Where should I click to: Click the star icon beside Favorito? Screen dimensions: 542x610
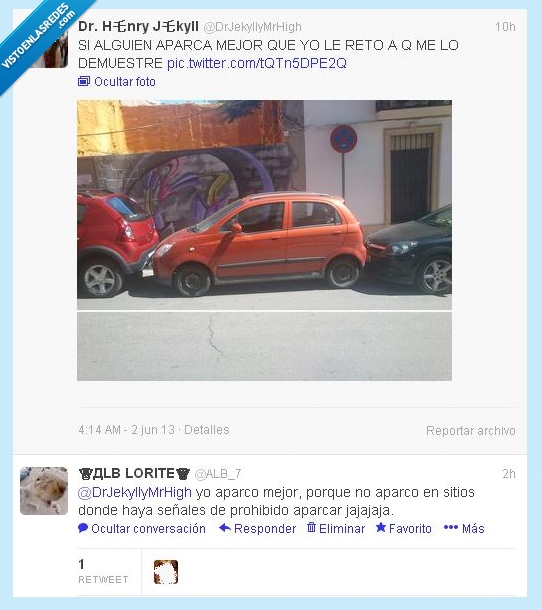point(381,528)
